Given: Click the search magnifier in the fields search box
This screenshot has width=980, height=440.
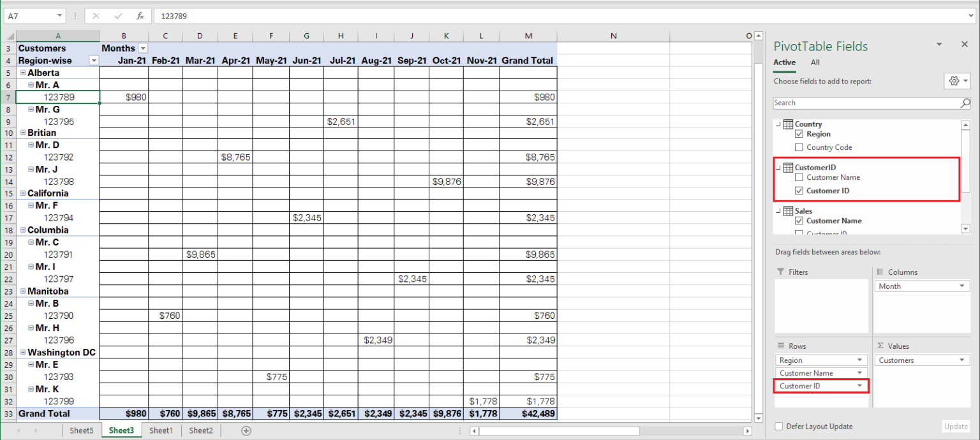Looking at the screenshot, I should pos(966,103).
